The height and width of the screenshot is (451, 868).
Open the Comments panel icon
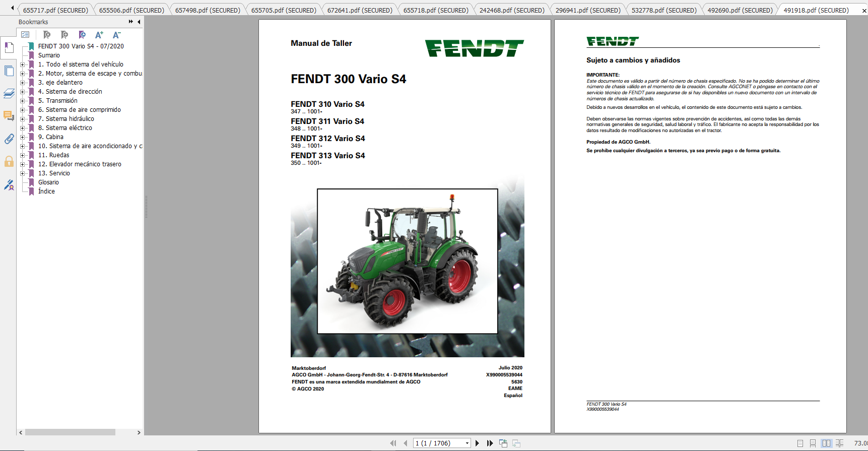point(9,116)
